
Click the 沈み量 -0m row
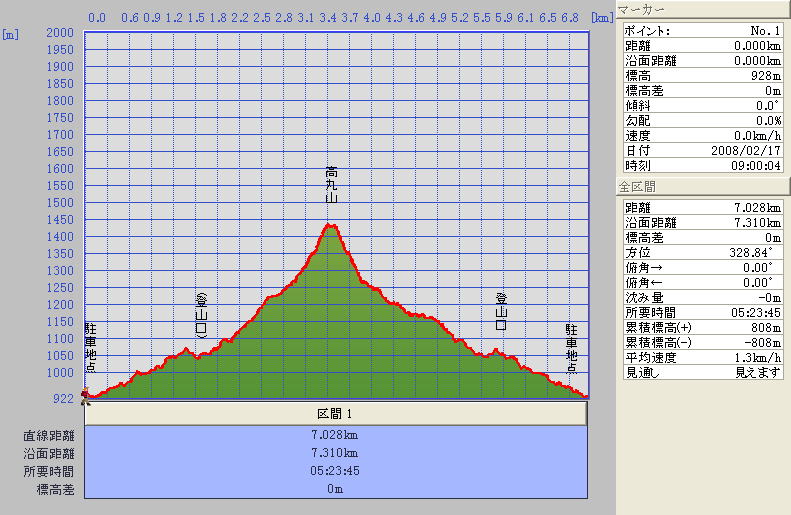(x=703, y=298)
